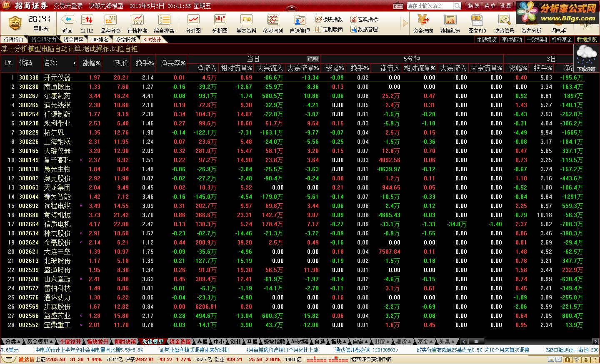Click the command search magnifier icon
The width and height of the screenshot is (600, 364).
pyautogui.click(x=457, y=6)
